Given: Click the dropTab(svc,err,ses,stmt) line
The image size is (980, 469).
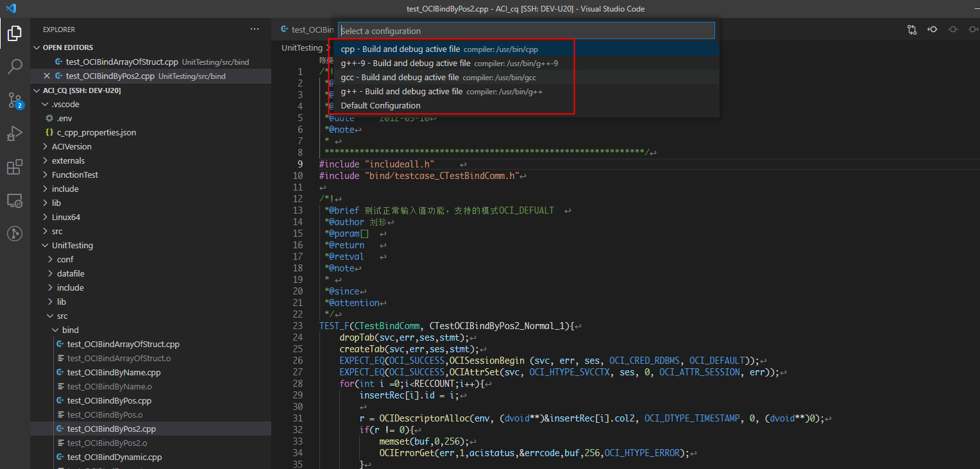Looking at the screenshot, I should click(x=405, y=337).
